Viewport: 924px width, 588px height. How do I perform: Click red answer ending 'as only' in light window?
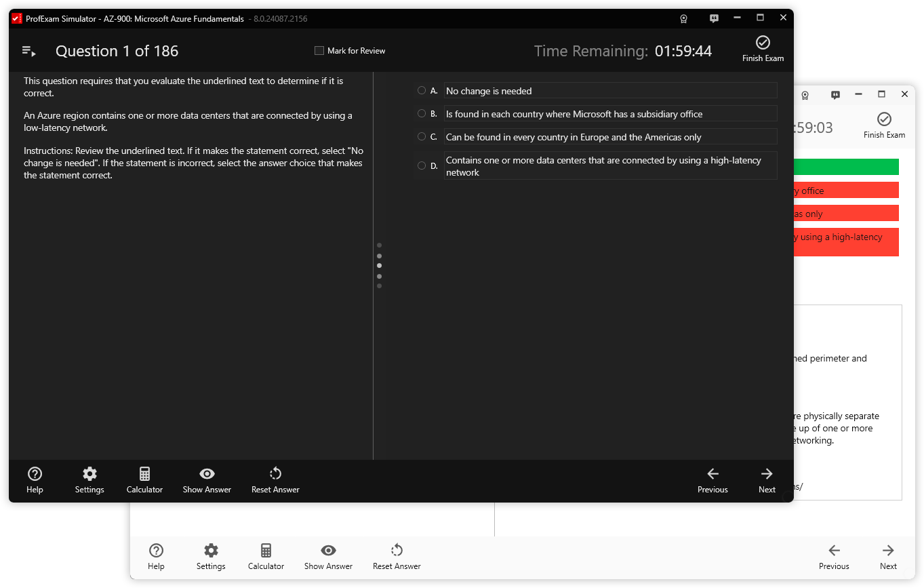click(x=846, y=213)
